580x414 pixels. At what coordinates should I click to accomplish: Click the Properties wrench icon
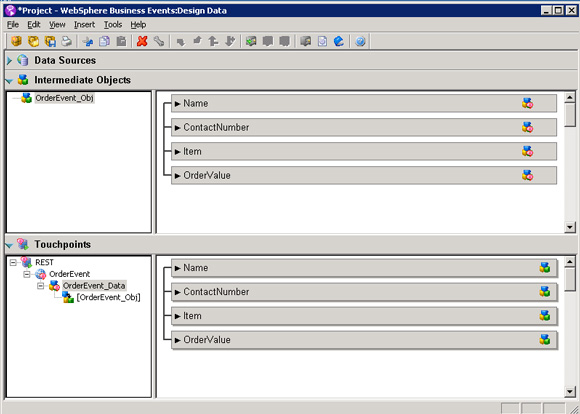[x=159, y=41]
